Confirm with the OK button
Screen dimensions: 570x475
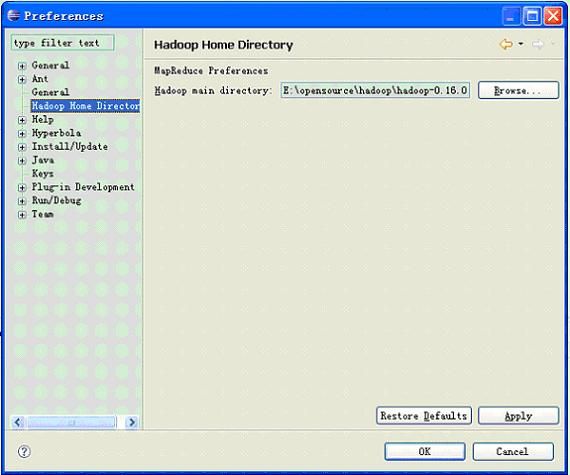(x=425, y=451)
